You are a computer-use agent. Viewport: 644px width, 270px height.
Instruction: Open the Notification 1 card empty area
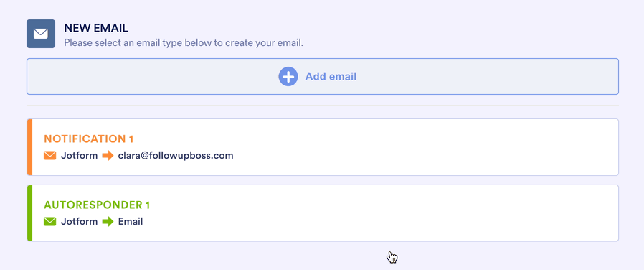tap(411, 147)
